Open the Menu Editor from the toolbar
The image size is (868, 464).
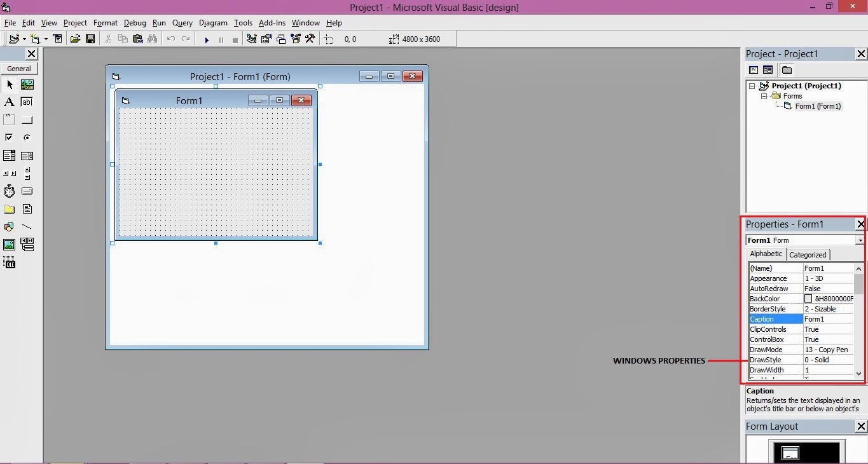pyautogui.click(x=58, y=39)
